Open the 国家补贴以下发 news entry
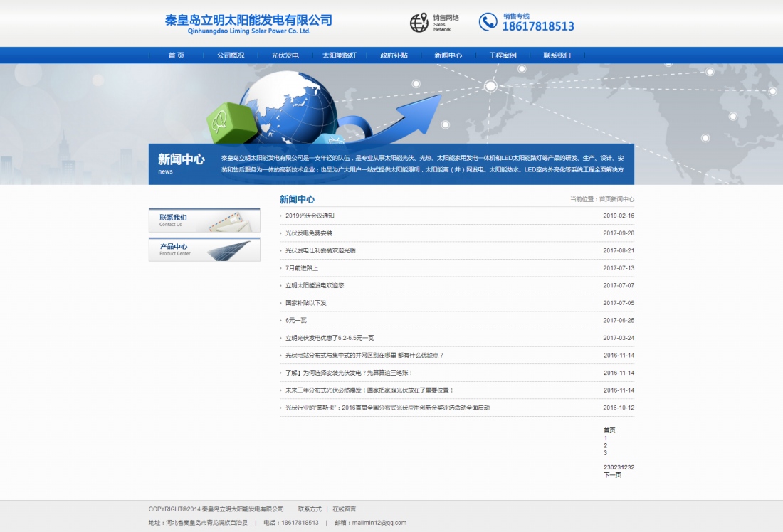This screenshot has height=532, width=783. pos(308,302)
